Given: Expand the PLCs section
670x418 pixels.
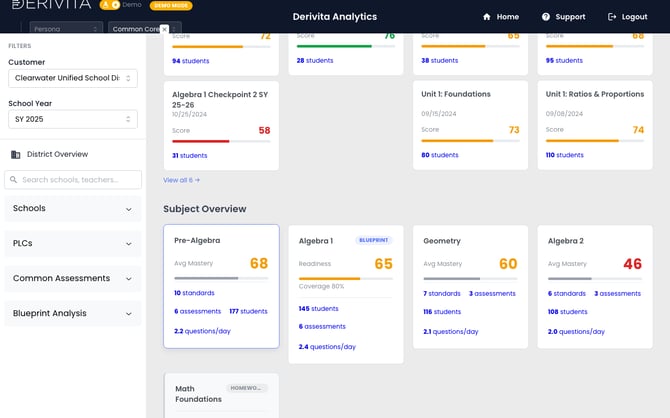Looking at the screenshot, I should coord(73,244).
